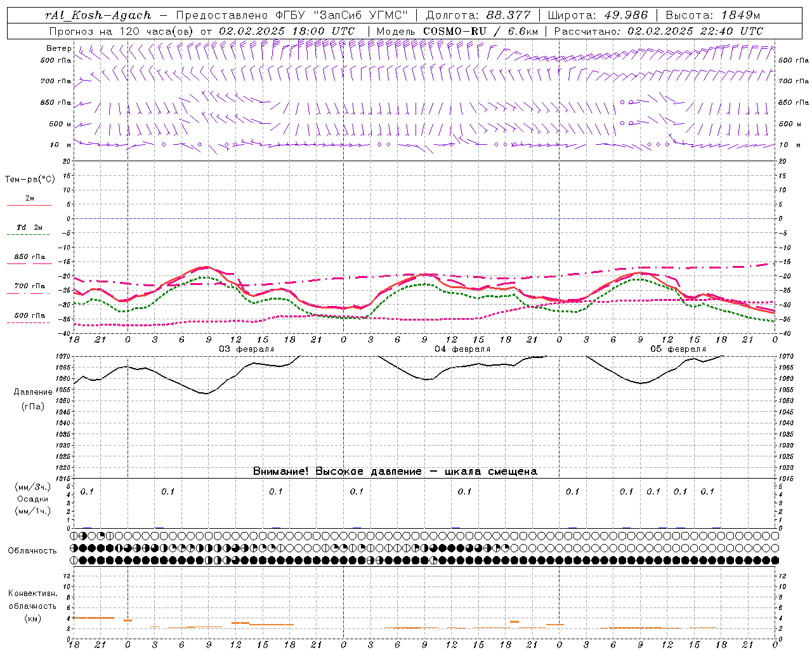Click the (мм/1ч.) precipitation unit label

33,512
